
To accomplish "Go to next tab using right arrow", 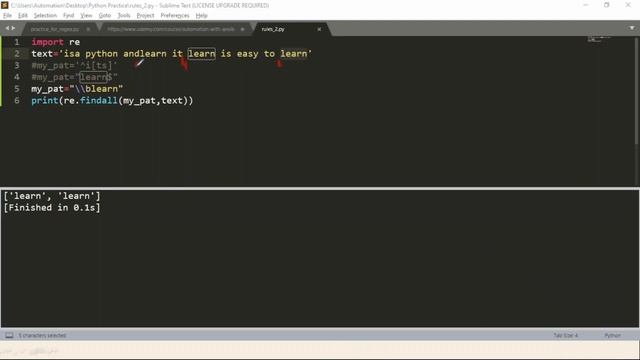I will [x=13, y=28].
